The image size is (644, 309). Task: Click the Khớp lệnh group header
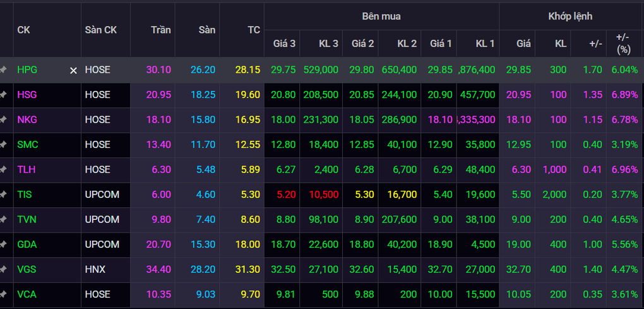571,16
